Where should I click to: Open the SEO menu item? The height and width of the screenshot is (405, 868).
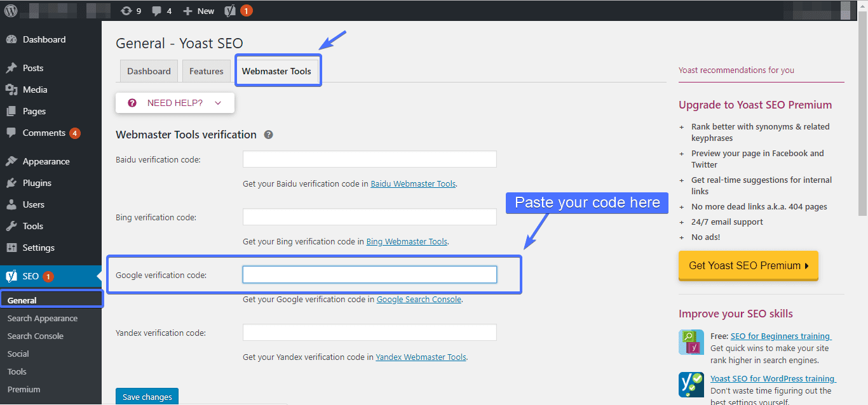[51, 276]
